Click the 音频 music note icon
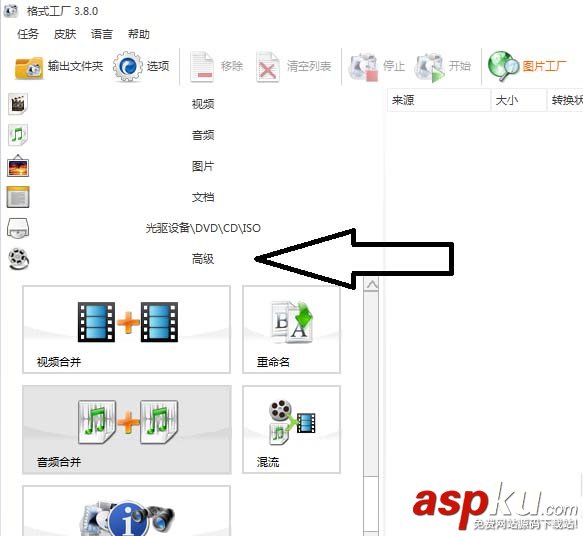Image resolution: width=583 pixels, height=536 pixels. click(17, 135)
